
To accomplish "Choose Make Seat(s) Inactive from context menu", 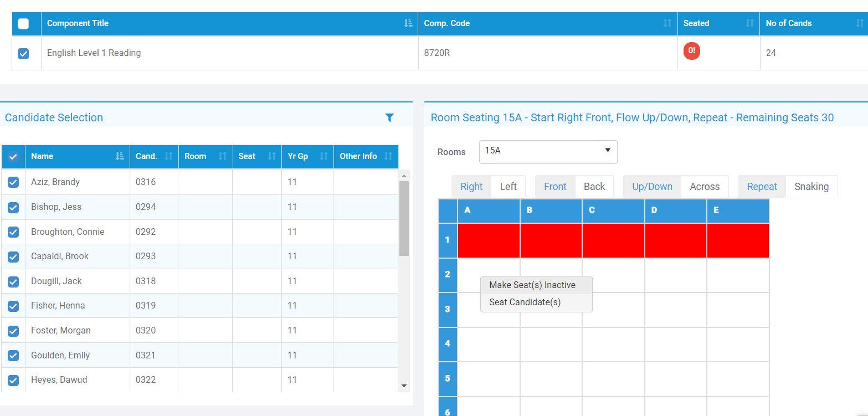I will pyautogui.click(x=532, y=285).
